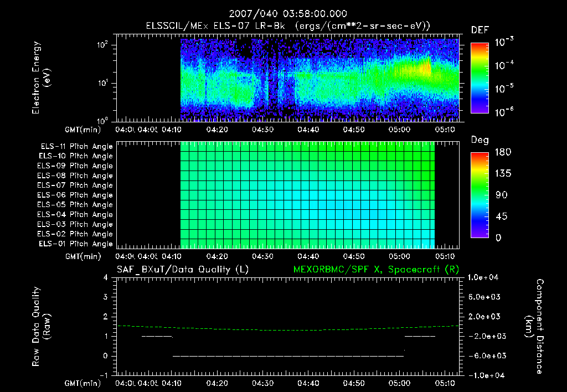Click the 90 value on Deg scale
The image size is (567, 392).
click(x=502, y=195)
